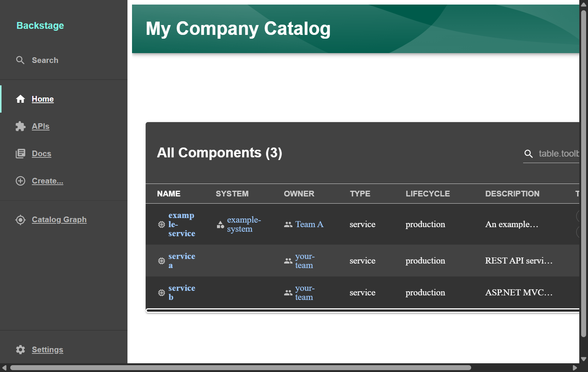The height and width of the screenshot is (372, 588).
Task: Open the example-service component link
Action: 182,224
